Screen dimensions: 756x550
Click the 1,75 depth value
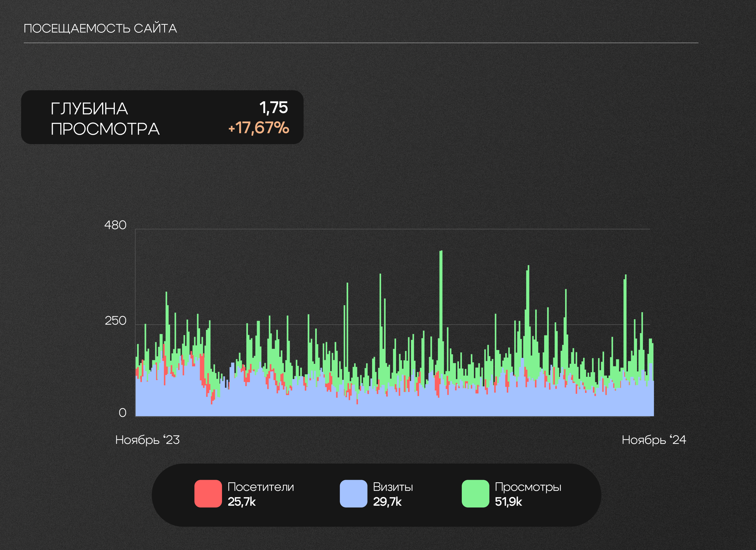pos(273,108)
